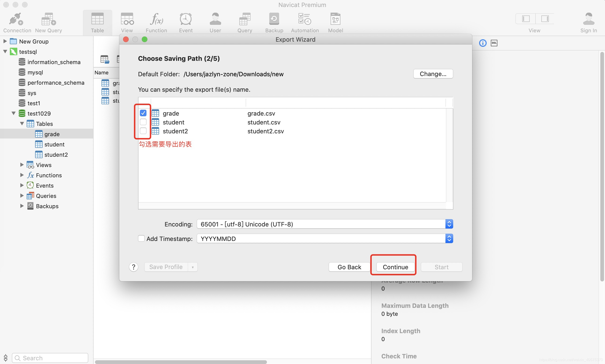Uncheck the grade table checkbox
This screenshot has width=605, height=364.
click(143, 113)
